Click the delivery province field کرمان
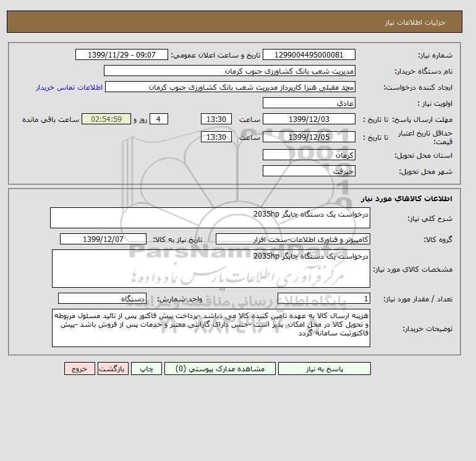Image resolution: width=476 pixels, height=461 pixels. click(x=308, y=155)
